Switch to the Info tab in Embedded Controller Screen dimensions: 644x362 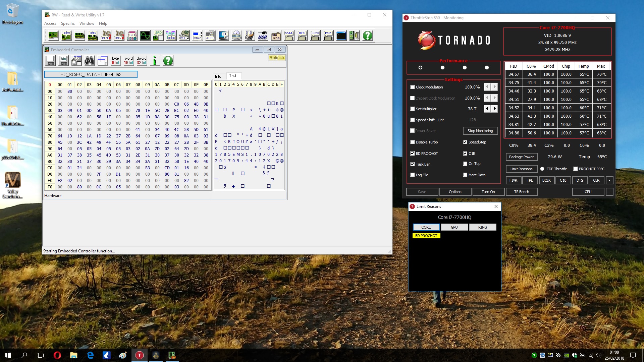coord(218,76)
